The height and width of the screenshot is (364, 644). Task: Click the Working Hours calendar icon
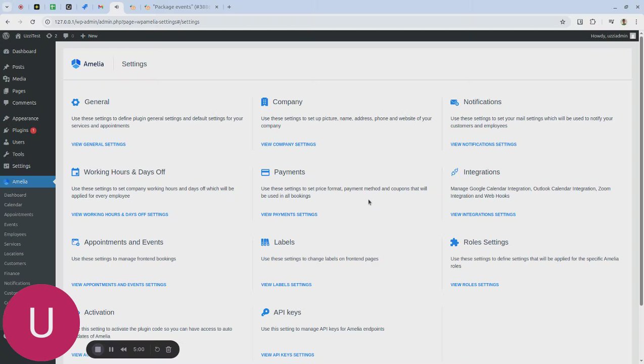tap(75, 172)
